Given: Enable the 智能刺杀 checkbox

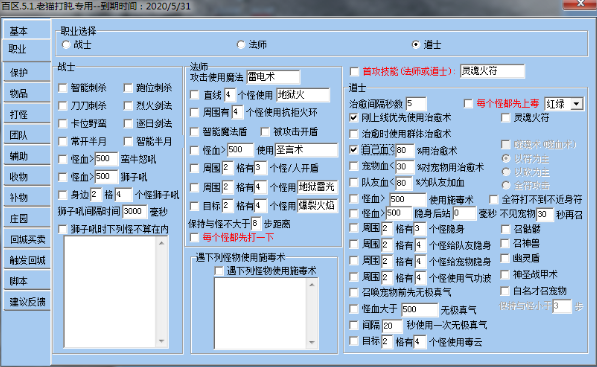Looking at the screenshot, I should click(63, 88).
